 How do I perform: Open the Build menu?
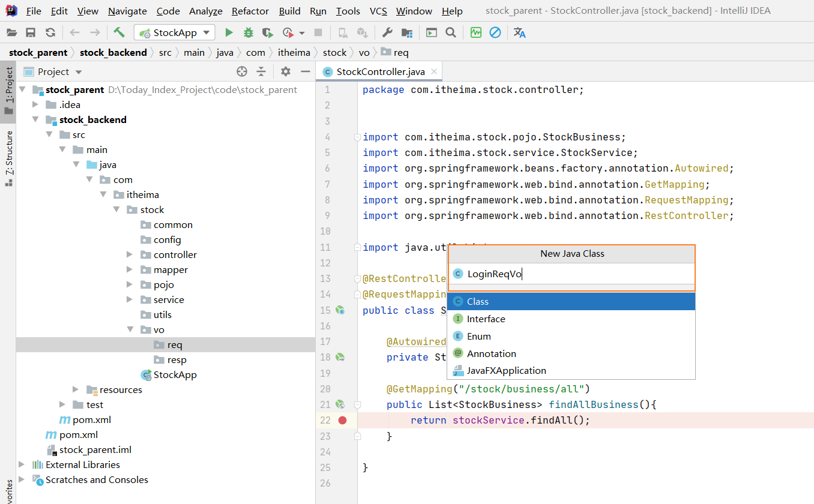[290, 11]
